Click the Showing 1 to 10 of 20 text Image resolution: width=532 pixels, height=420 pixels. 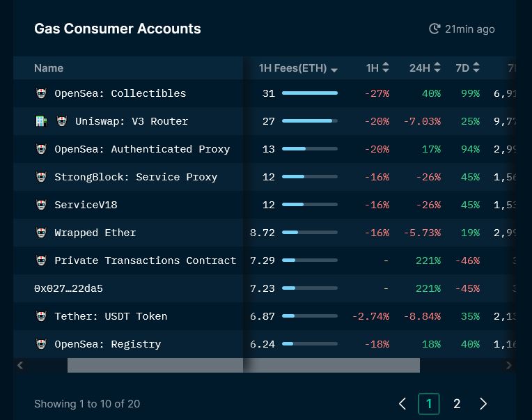[x=87, y=404]
